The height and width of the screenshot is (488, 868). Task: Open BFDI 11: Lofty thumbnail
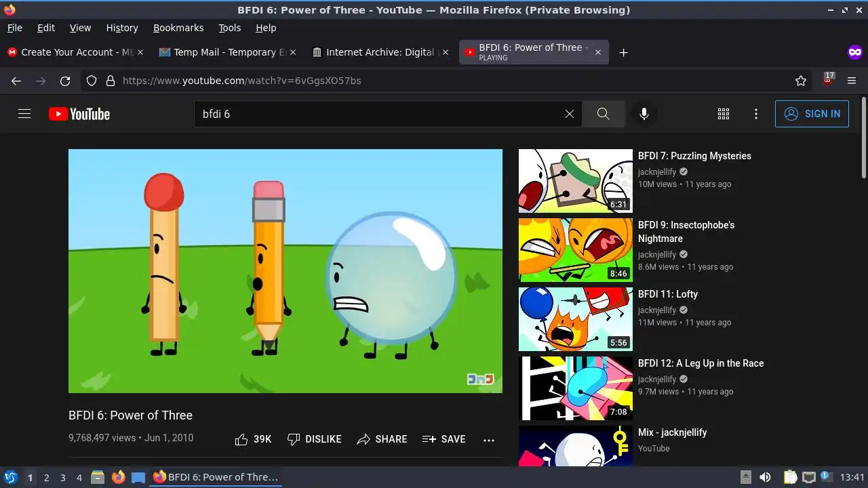(576, 319)
